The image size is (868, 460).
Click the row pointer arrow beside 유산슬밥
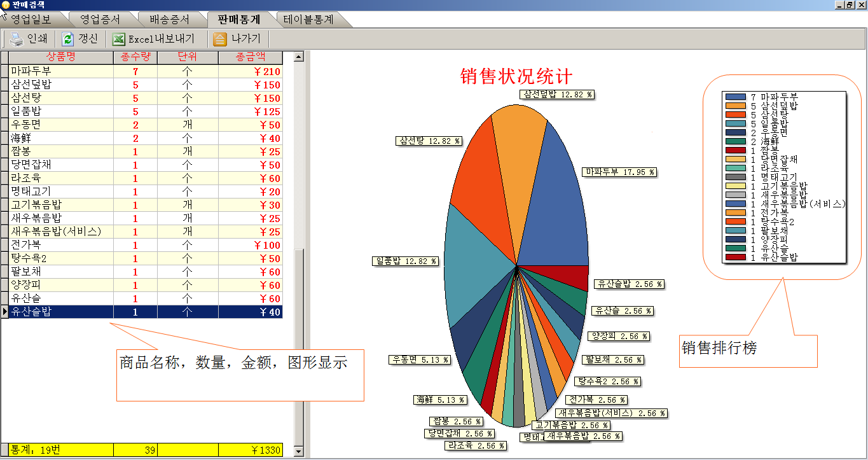pos(5,312)
